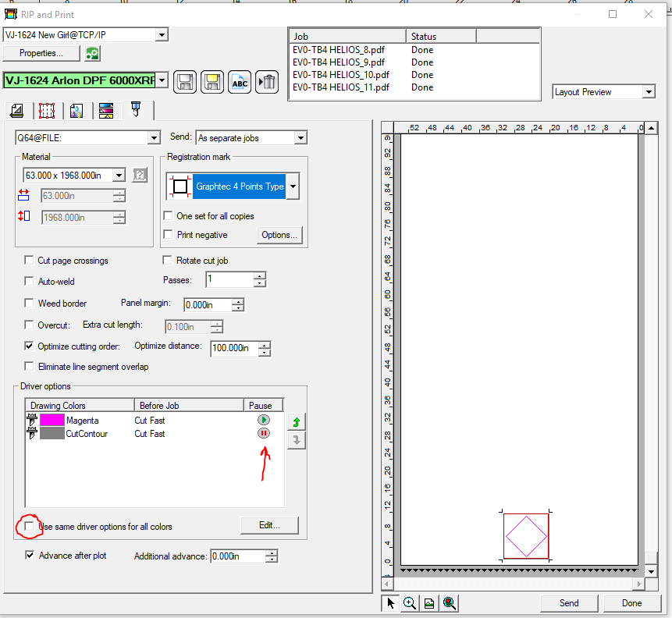
Task: Click the preview scroll down arrow
Action: (651, 571)
